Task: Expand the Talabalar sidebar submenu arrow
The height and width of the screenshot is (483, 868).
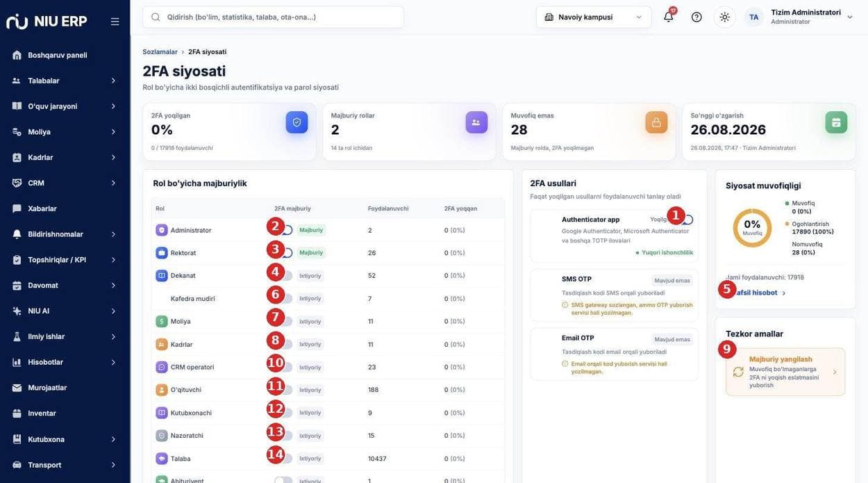Action: pos(113,81)
